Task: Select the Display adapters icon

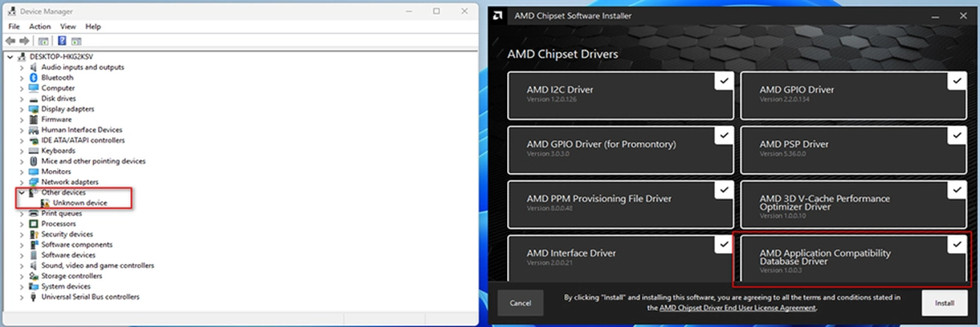Action: coord(33,109)
